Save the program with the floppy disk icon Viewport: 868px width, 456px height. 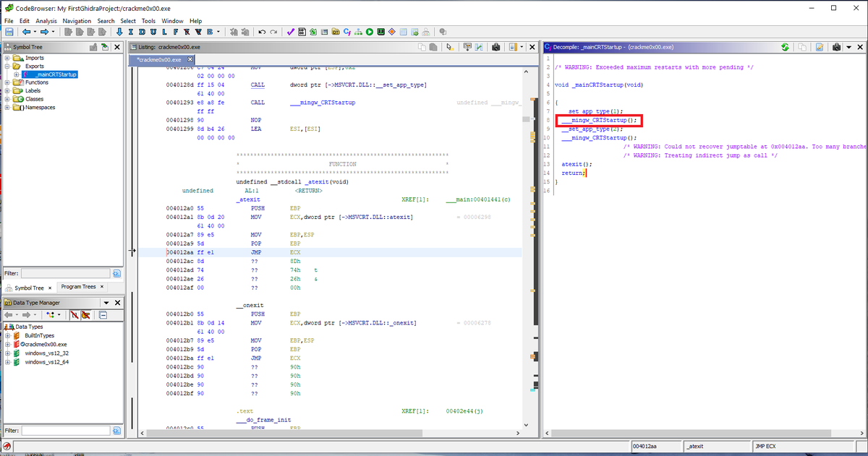tap(9, 32)
